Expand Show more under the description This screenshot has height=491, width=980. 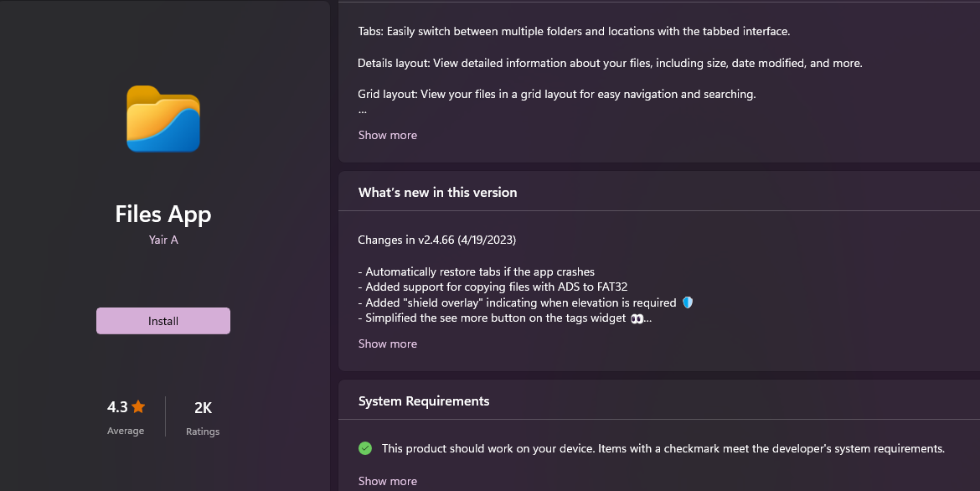(x=388, y=135)
